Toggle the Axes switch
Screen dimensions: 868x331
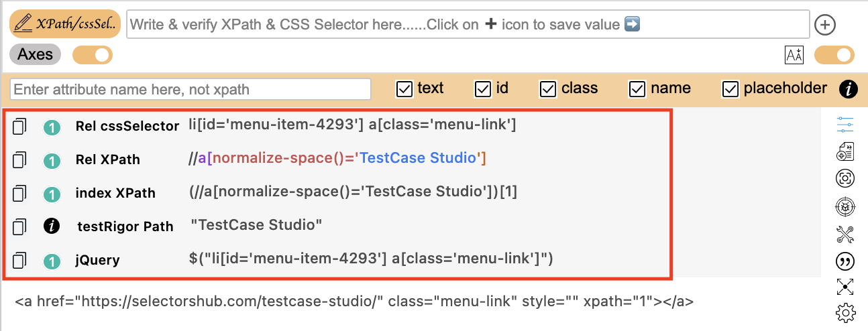point(93,55)
